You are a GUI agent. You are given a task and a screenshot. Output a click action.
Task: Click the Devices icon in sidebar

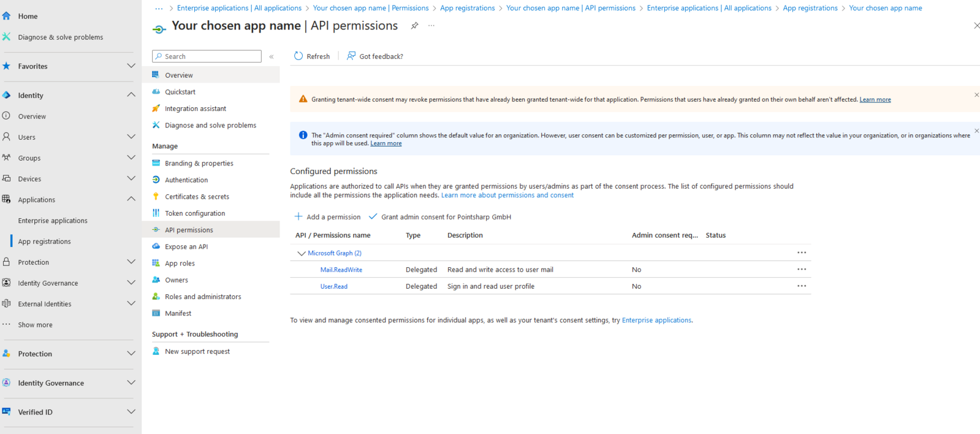7,178
